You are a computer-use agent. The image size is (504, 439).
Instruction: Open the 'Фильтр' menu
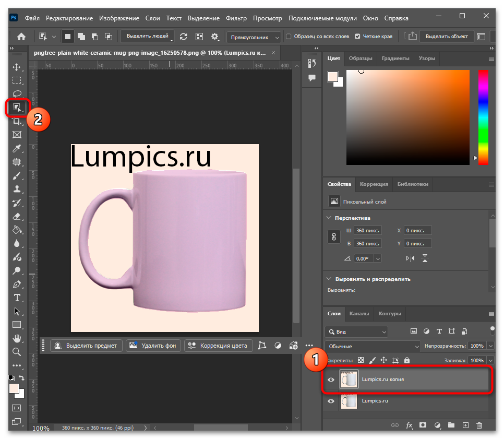(x=236, y=18)
